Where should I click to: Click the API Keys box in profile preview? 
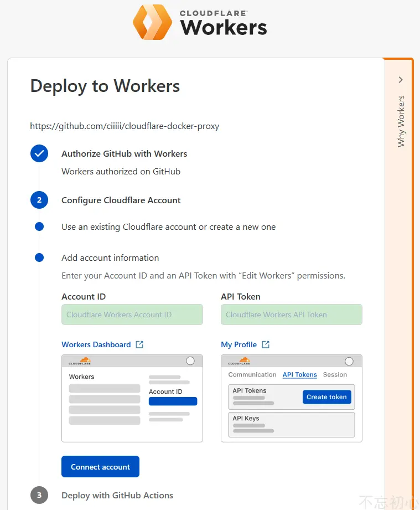click(291, 425)
